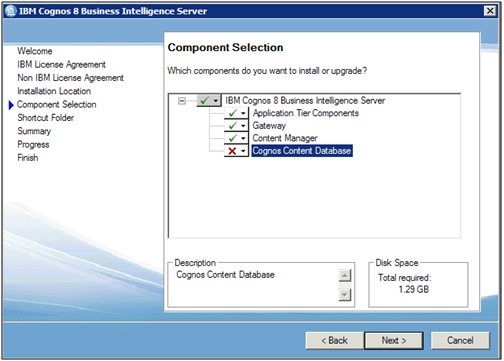Screen dimensions: 504x361
Task: Toggle the Application Tier Components checkmark
Action: pyautogui.click(x=232, y=113)
